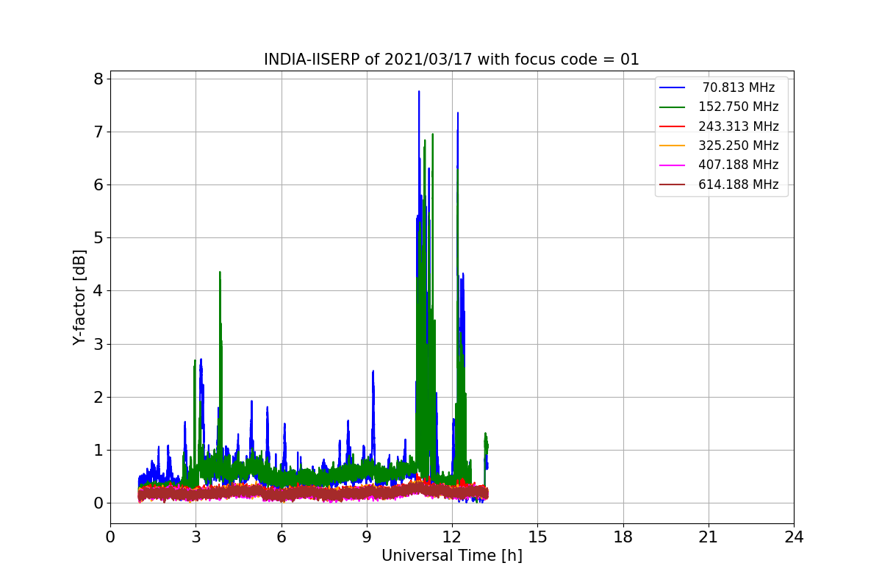The height and width of the screenshot is (588, 882).
Task: Click the Universal Time [h] axis label
Action: 451,556
